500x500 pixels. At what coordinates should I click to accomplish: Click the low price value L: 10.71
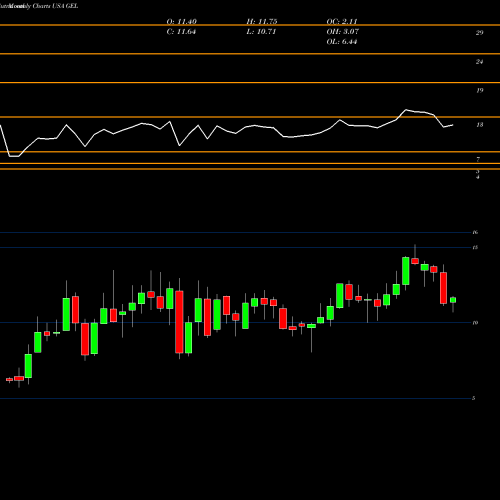(x=261, y=32)
